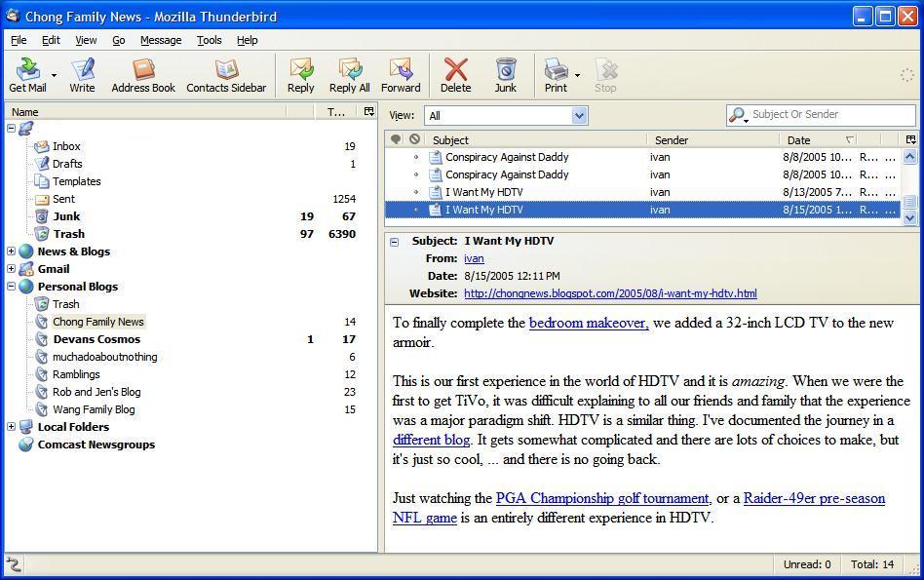924x580 pixels.
Task: Open the Drafts folder
Action: coord(67,164)
